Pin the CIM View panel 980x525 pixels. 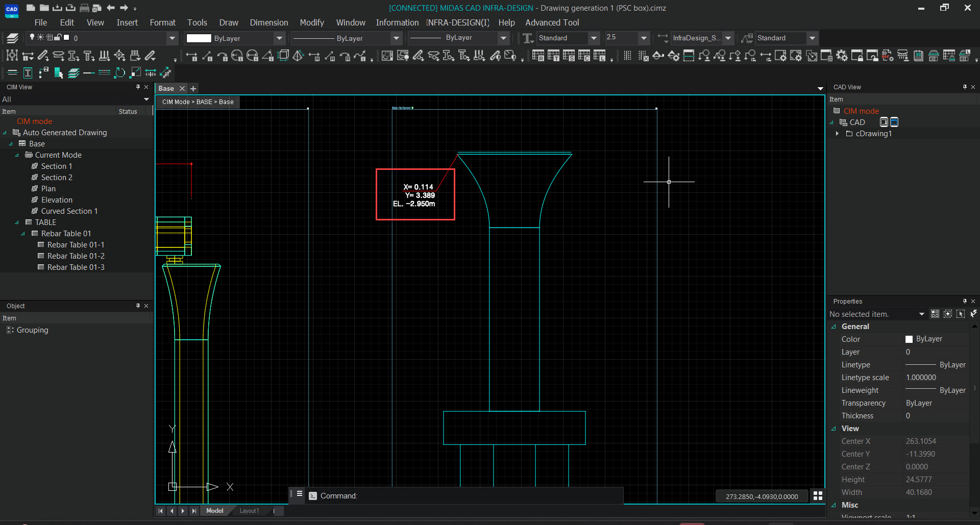(x=138, y=87)
